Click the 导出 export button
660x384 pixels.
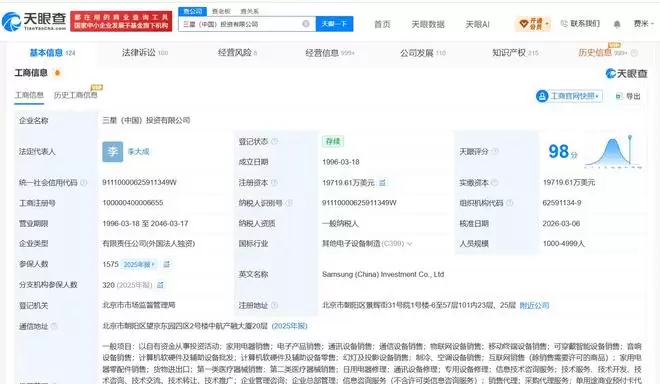[628, 96]
